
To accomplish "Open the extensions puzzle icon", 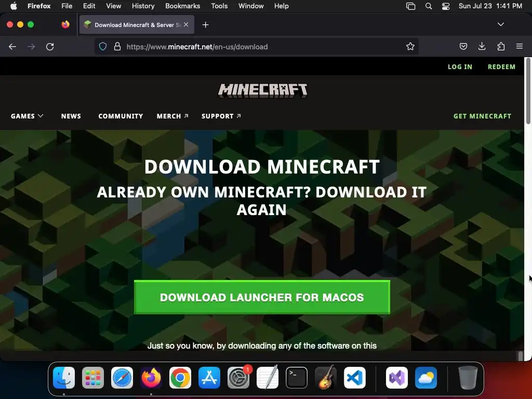I will click(501, 46).
